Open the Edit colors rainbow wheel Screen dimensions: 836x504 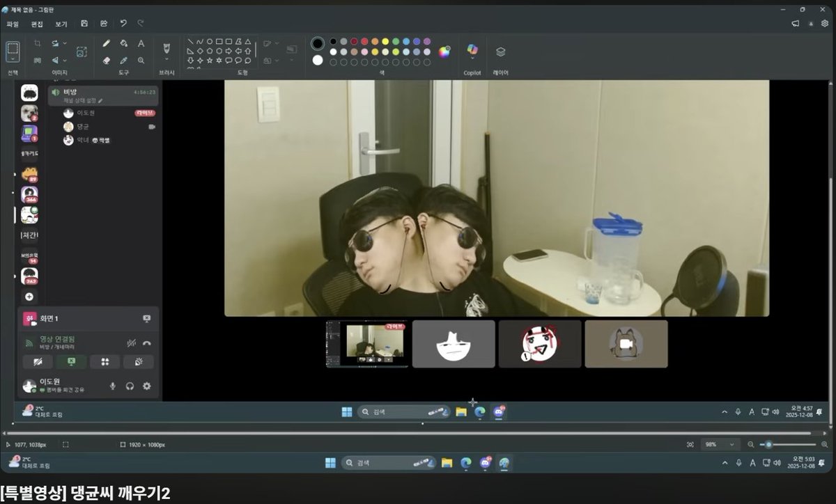444,52
